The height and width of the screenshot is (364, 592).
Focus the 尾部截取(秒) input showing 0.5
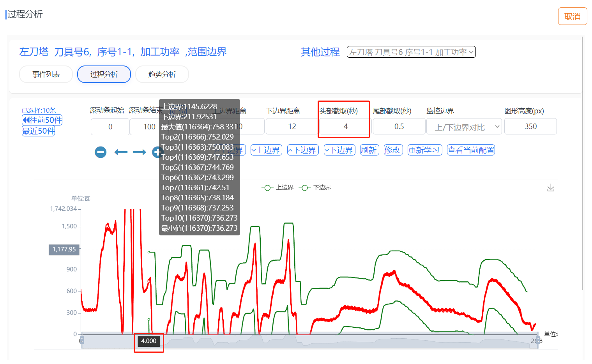tap(399, 127)
